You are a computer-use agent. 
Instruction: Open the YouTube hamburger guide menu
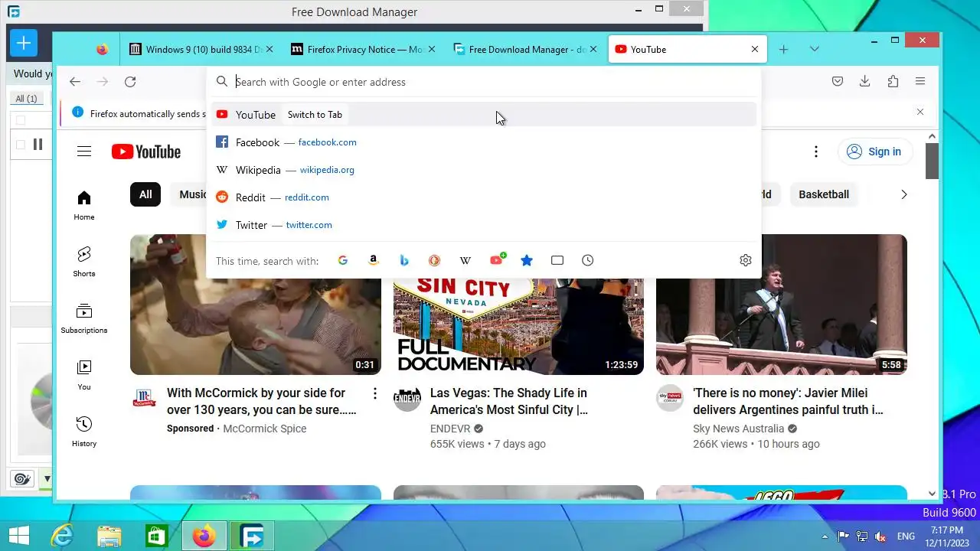tap(84, 152)
